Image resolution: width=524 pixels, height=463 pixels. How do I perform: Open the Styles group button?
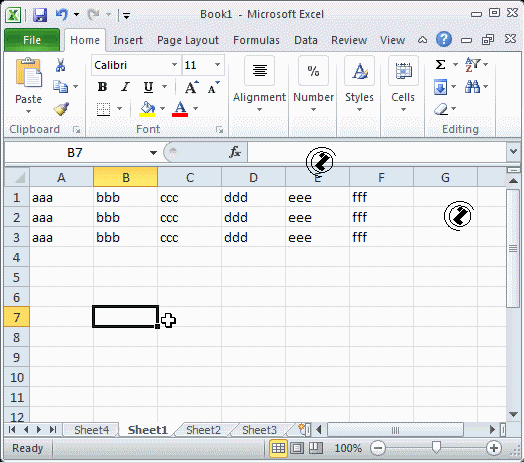click(x=359, y=84)
